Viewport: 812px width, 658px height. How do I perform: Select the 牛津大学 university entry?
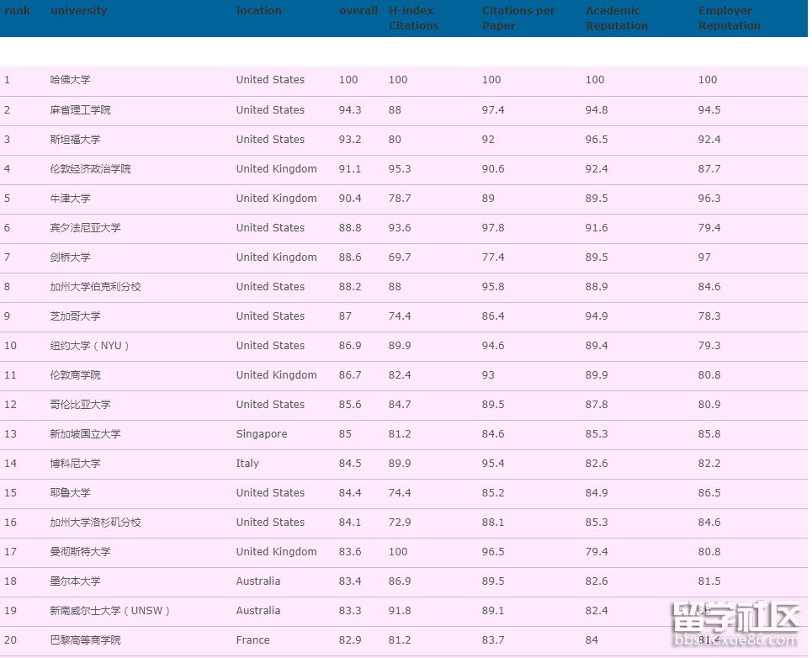(70, 199)
